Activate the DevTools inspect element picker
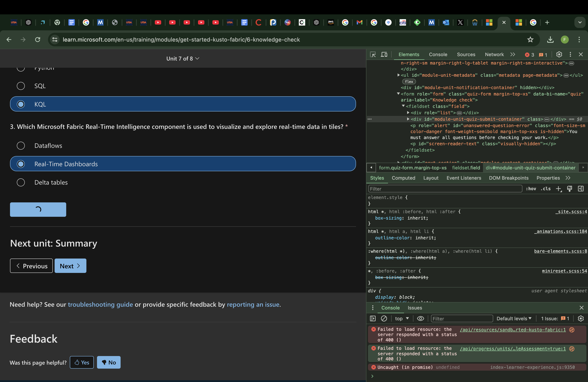Viewport: 588px width, 382px height. [373, 54]
